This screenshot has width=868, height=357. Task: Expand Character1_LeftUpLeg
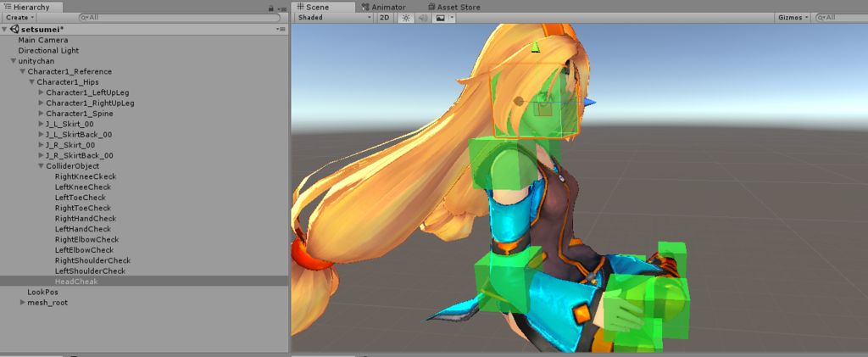click(x=41, y=92)
